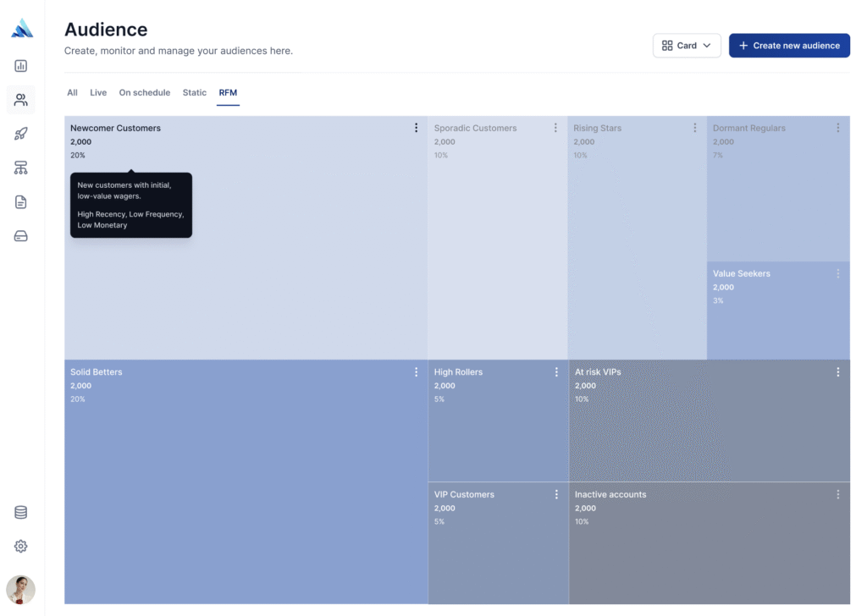This screenshot has width=867, height=616.
Task: Click the app logo in the sidebar
Action: (22, 28)
